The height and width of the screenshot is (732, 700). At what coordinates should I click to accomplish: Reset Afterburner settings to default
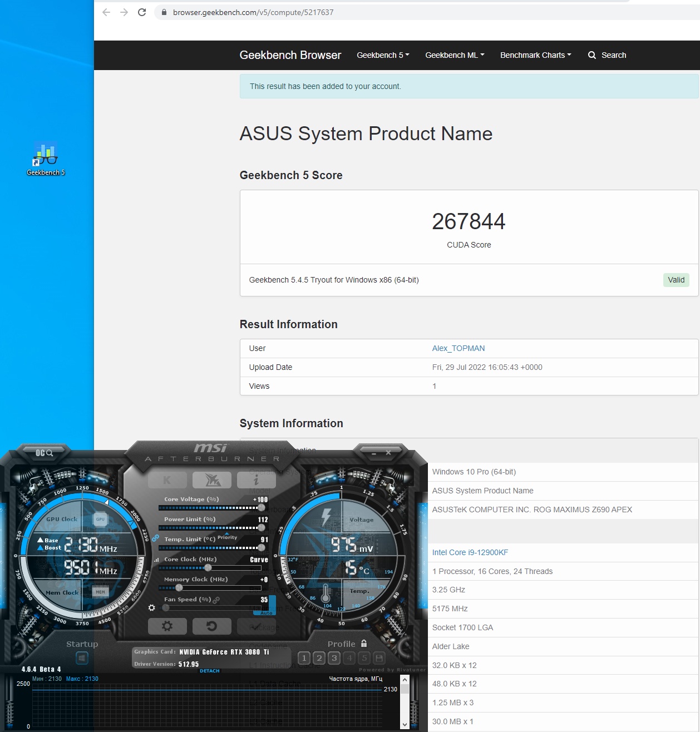pos(212,626)
